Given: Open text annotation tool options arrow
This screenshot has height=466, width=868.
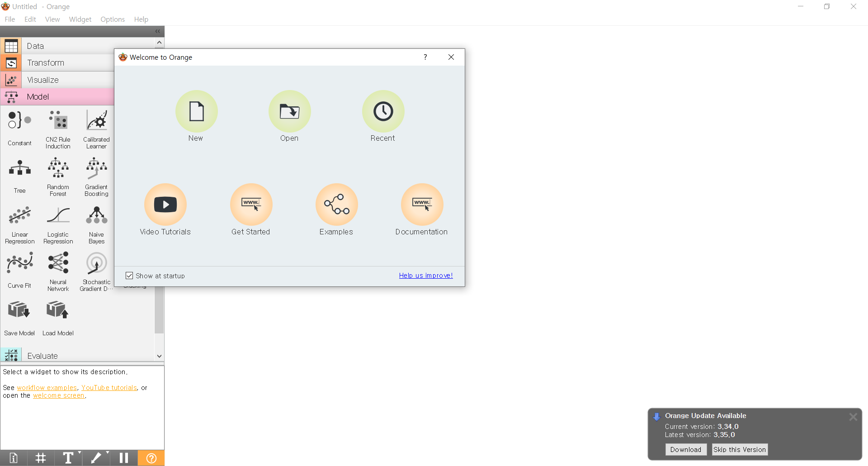Looking at the screenshot, I should (80, 452).
